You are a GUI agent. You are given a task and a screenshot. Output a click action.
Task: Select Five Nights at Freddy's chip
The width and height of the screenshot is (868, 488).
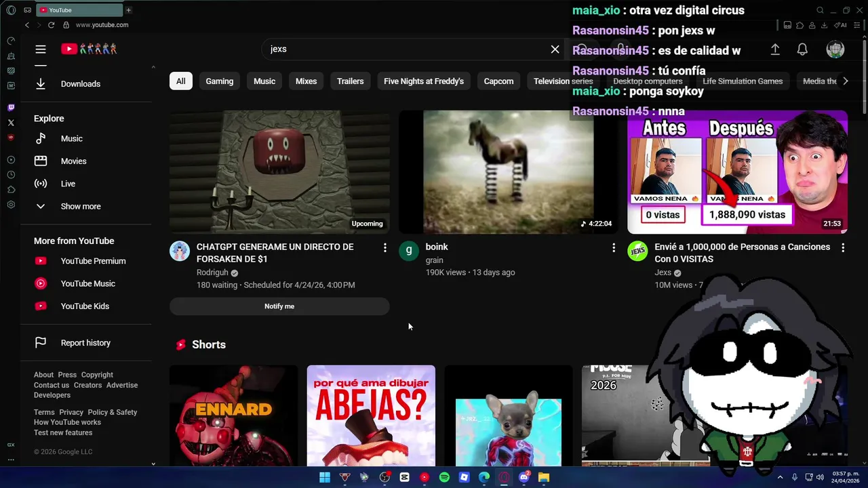424,81
